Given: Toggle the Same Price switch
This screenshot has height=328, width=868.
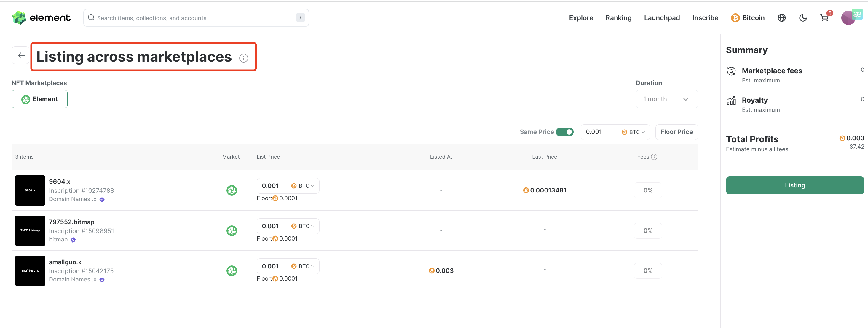Looking at the screenshot, I should [564, 132].
